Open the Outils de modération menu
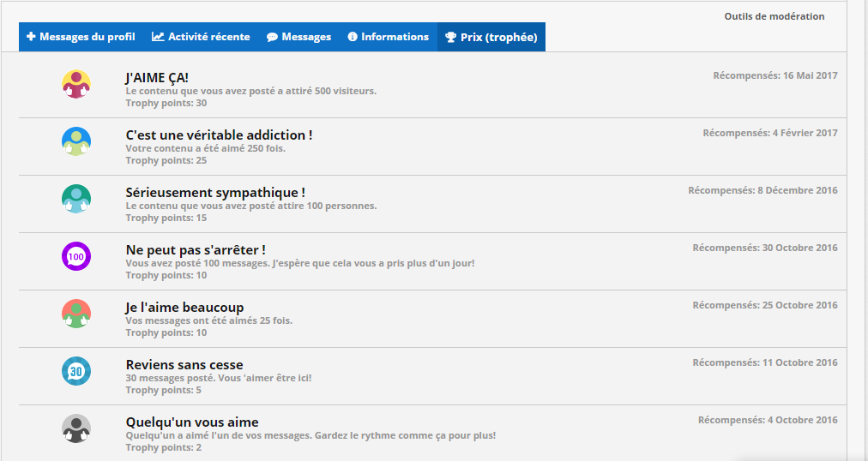Viewport: 868px width, 461px height. pyautogui.click(x=774, y=16)
